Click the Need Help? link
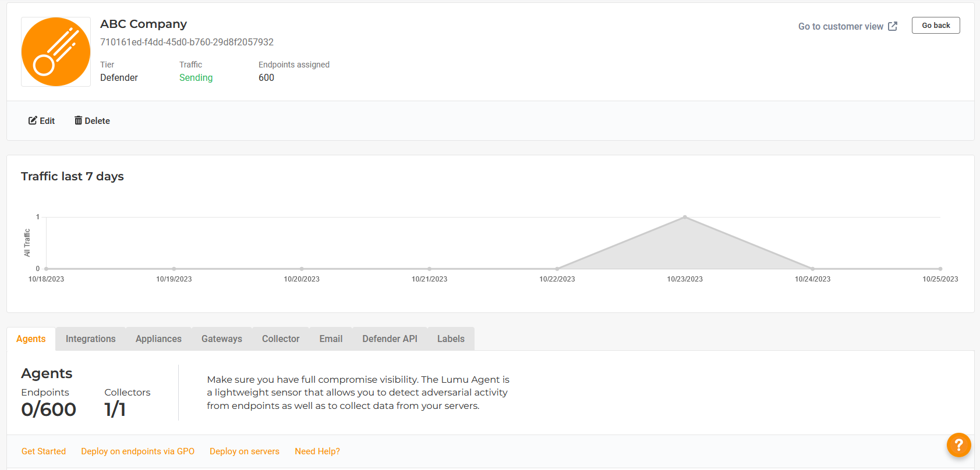The width and height of the screenshot is (980, 470). point(317,451)
